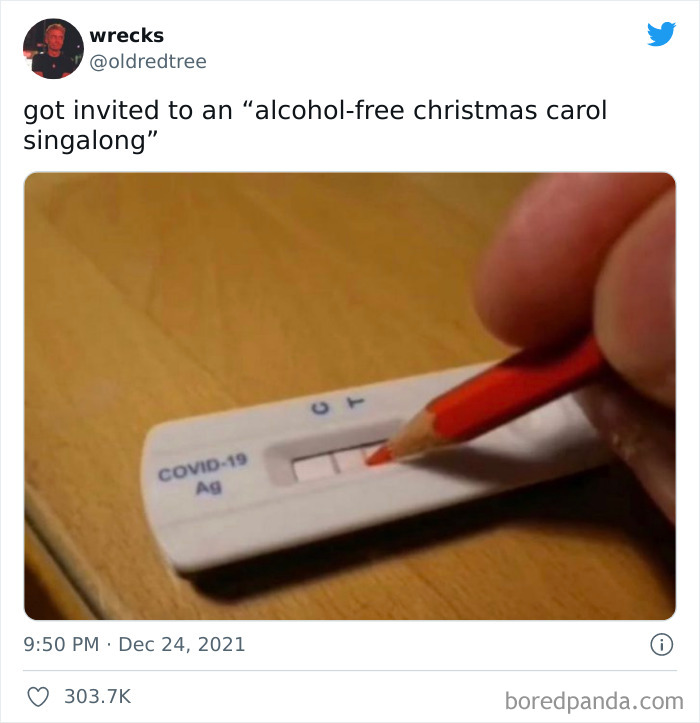This screenshot has height=723, width=700.
Task: Click the boredpanda.com watermark
Action: click(x=594, y=701)
